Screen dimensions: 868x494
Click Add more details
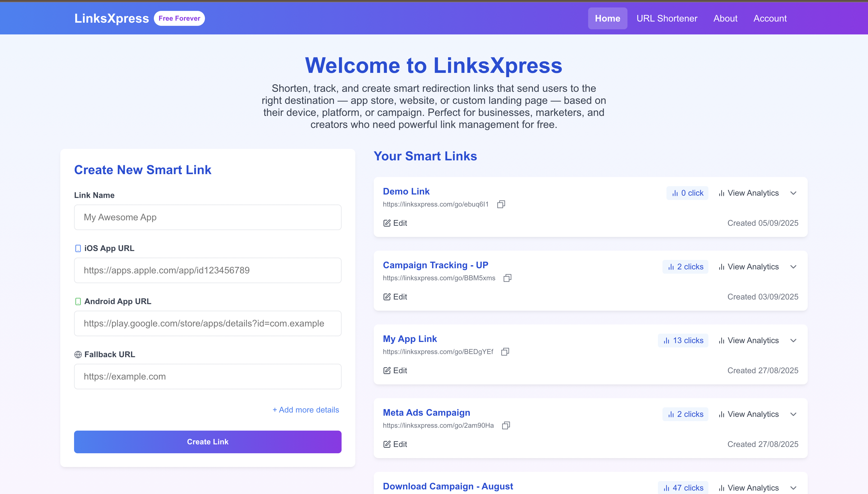(305, 410)
